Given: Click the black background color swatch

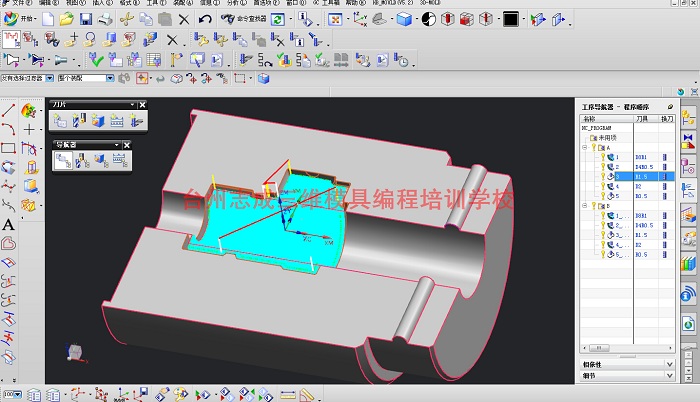Looking at the screenshot, I should click(x=511, y=19).
